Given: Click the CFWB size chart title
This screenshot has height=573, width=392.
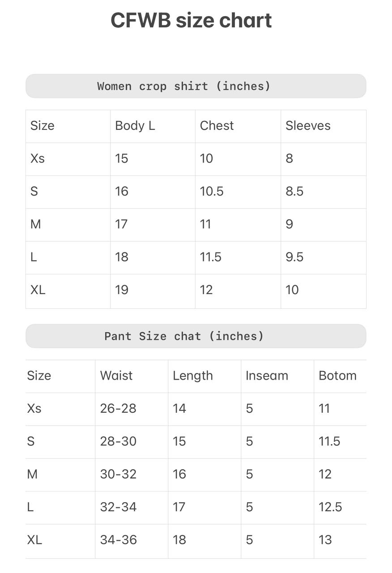Looking at the screenshot, I should click(x=191, y=21).
